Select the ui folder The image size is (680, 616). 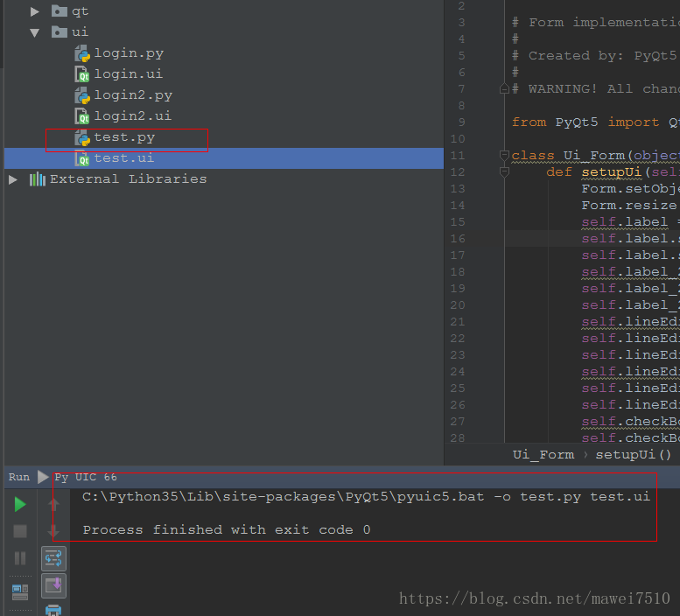pos(80,32)
